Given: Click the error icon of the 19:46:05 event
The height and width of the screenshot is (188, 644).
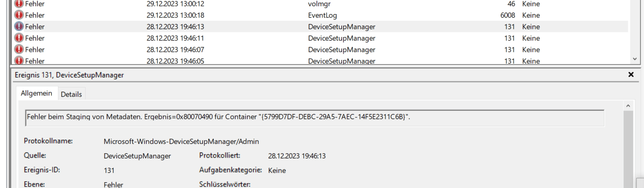Looking at the screenshot, I should [x=19, y=60].
